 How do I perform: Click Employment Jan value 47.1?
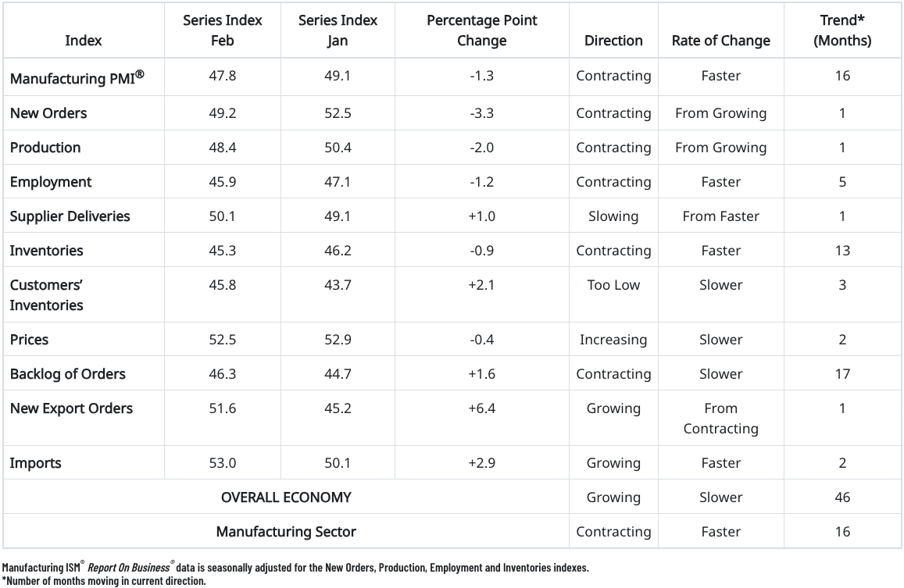pos(337,182)
